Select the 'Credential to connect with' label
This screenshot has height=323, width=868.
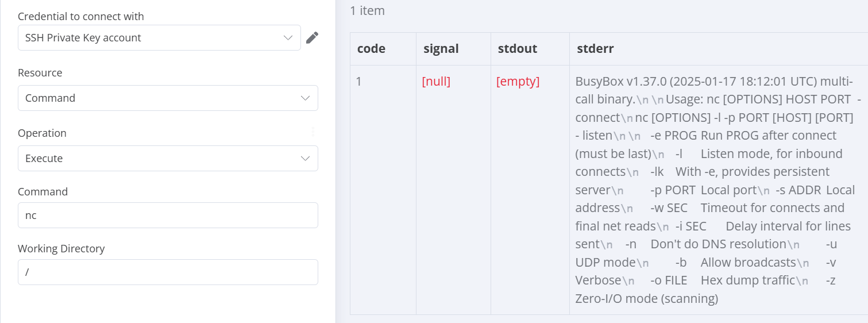pos(81,17)
